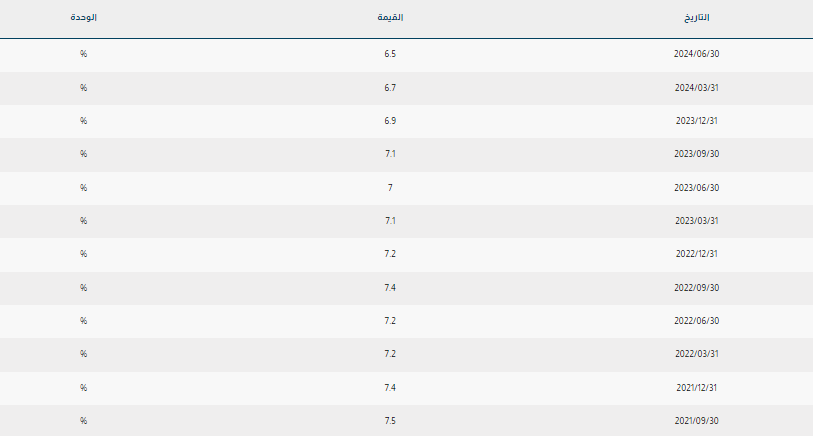Image resolution: width=813 pixels, height=436 pixels.
Task: Select the 2023/06/30 date cell
Action: (697, 187)
